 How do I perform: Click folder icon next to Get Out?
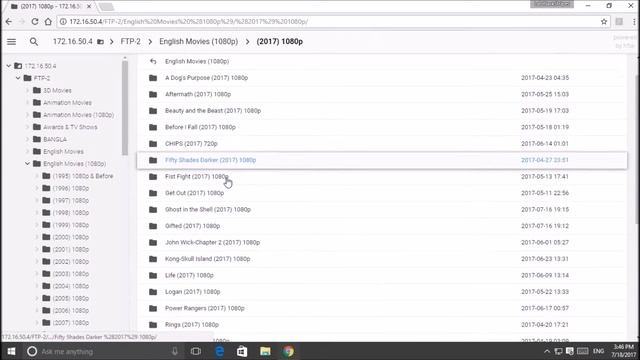coord(153,193)
